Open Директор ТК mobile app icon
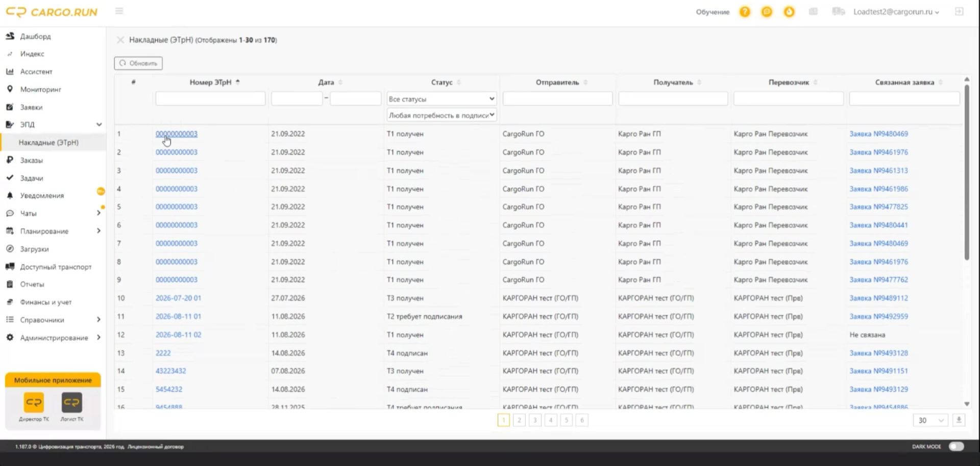 (x=34, y=402)
